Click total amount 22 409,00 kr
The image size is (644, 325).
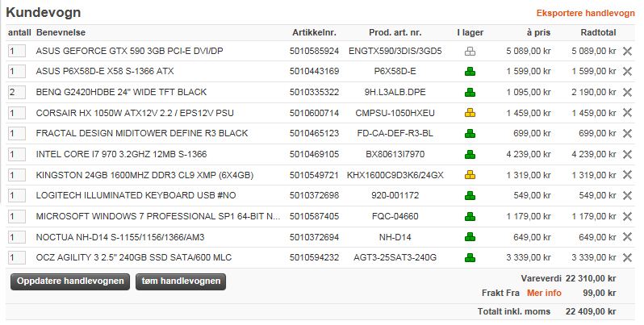point(591,311)
